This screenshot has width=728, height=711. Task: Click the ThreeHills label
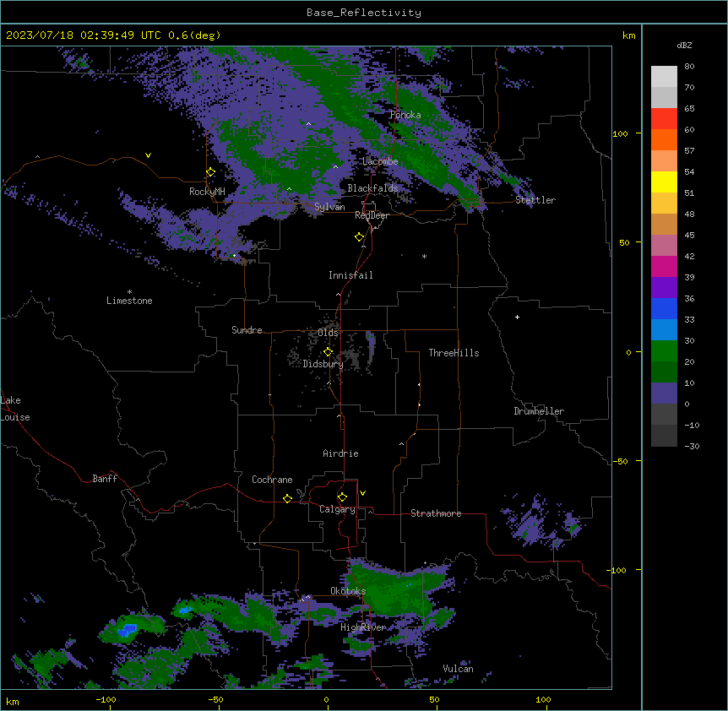pos(454,353)
